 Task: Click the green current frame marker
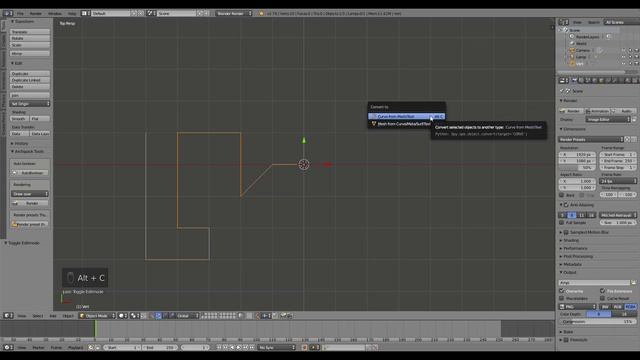(x=95, y=329)
